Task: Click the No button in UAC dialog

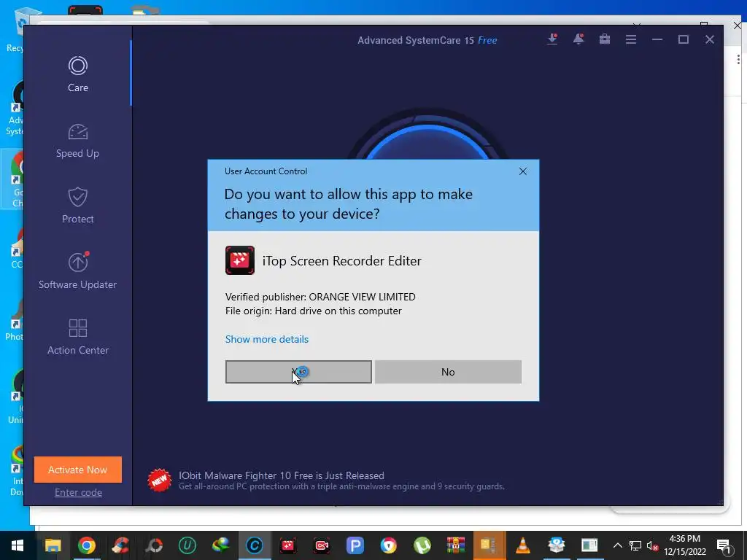Action: pos(448,372)
